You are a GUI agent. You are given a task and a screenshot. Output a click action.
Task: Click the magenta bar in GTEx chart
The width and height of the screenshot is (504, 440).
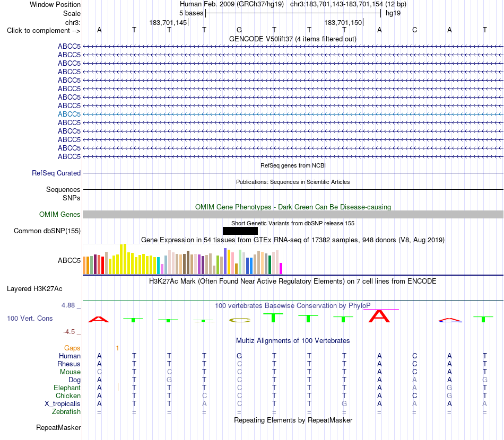click(x=281, y=268)
